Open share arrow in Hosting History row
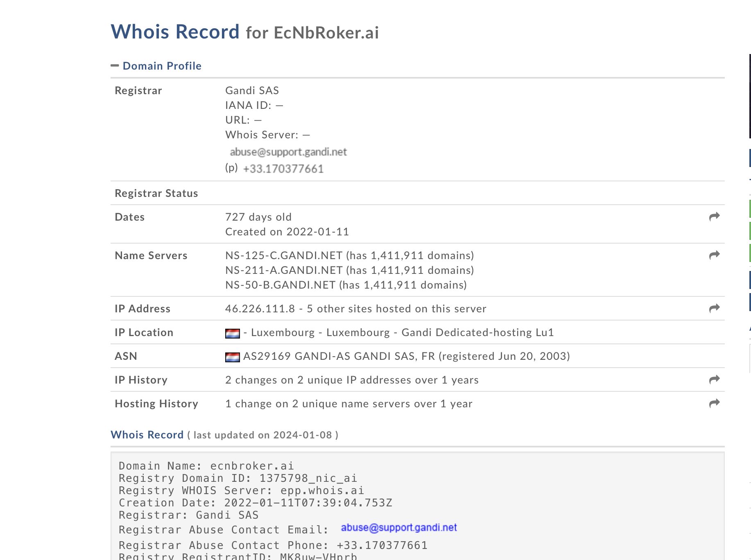The width and height of the screenshot is (751, 560). coord(715,403)
